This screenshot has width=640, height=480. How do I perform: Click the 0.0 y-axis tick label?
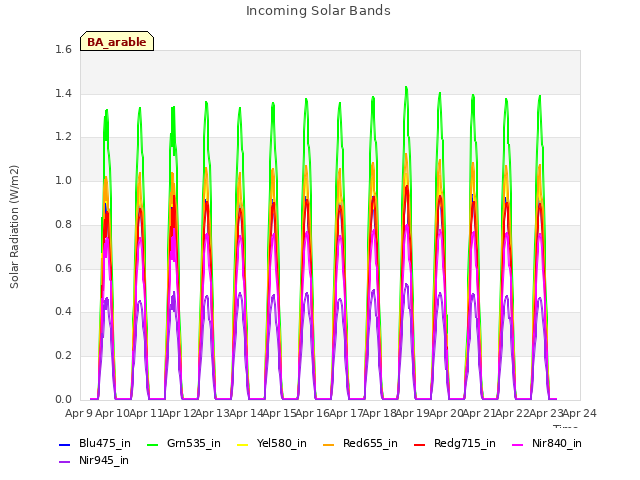tap(63, 400)
